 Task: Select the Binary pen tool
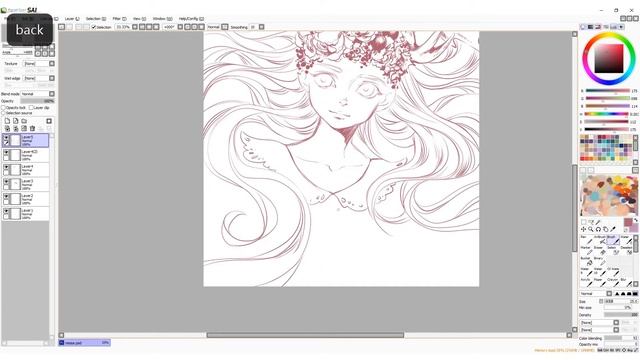[x=600, y=261]
